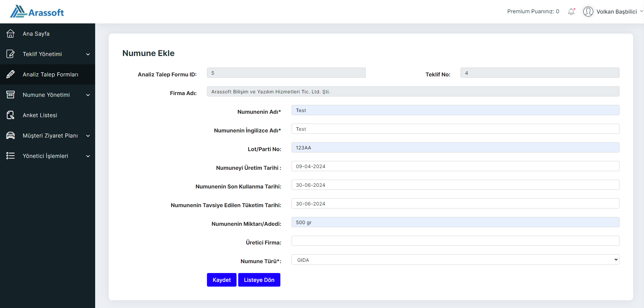Viewport: 644px width, 308px height.
Task: Click the Analiz Talep Formu ID field
Action: [286, 73]
